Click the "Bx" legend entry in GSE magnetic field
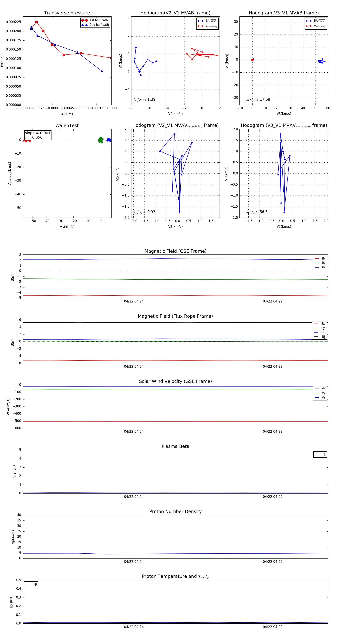Screen dimensions: 351x644 point(320,259)
